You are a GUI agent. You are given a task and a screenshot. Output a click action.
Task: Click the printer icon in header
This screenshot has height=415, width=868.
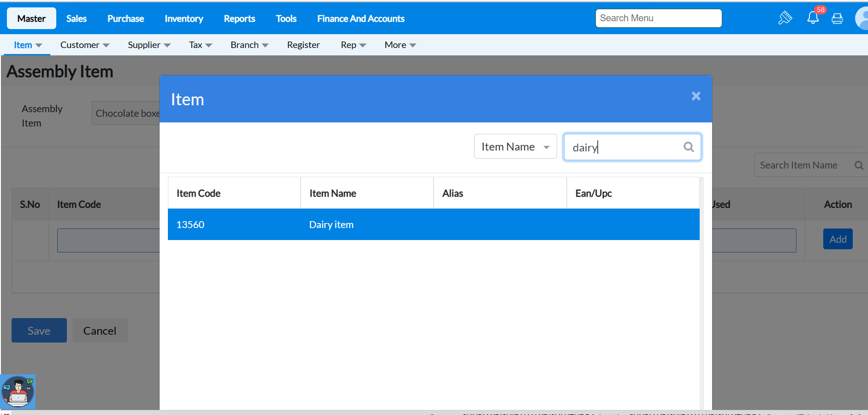pos(837,18)
